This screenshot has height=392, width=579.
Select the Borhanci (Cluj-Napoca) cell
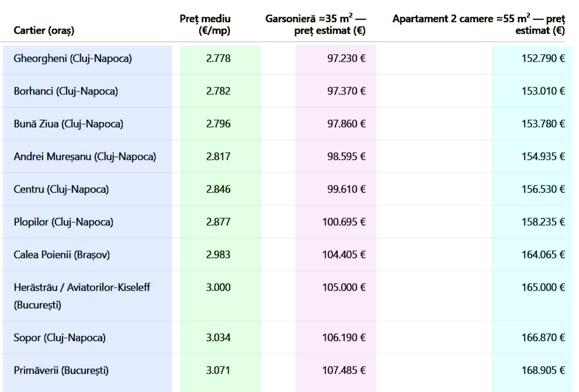click(66, 91)
